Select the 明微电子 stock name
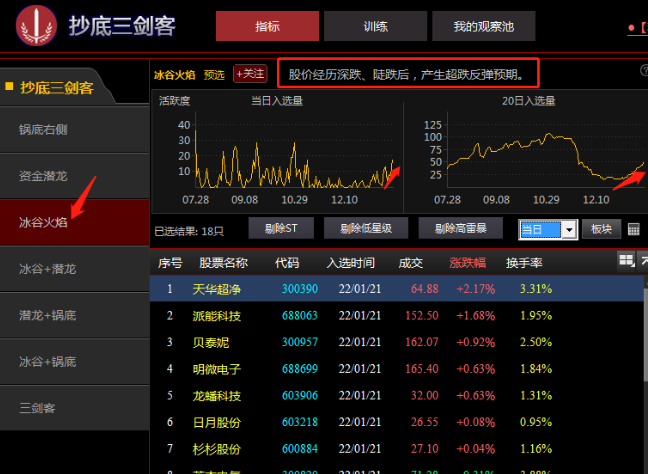This screenshot has height=474, width=648. click(x=217, y=369)
